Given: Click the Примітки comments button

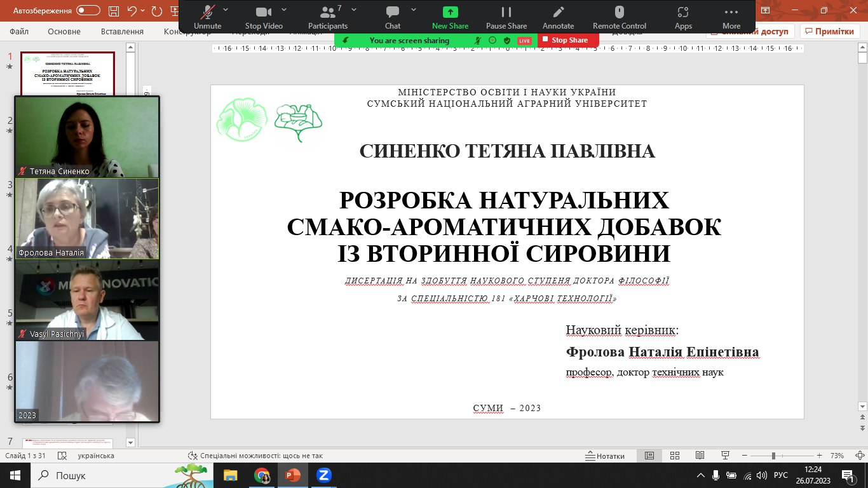Looking at the screenshot, I should coord(829,32).
